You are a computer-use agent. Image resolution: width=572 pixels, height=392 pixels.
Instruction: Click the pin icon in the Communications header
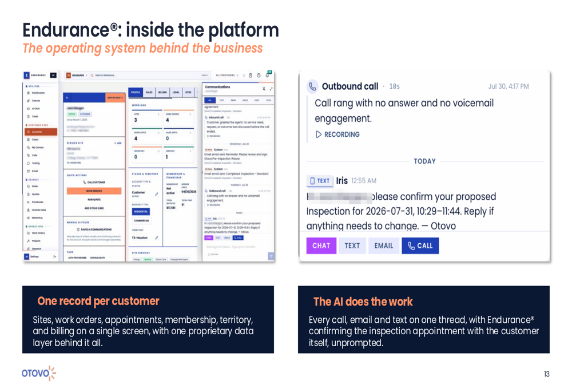(264, 89)
